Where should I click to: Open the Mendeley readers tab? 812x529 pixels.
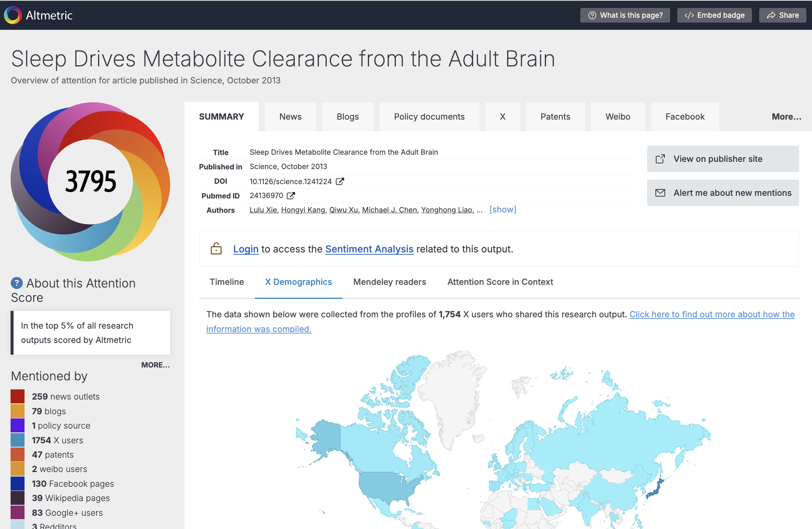pos(389,282)
